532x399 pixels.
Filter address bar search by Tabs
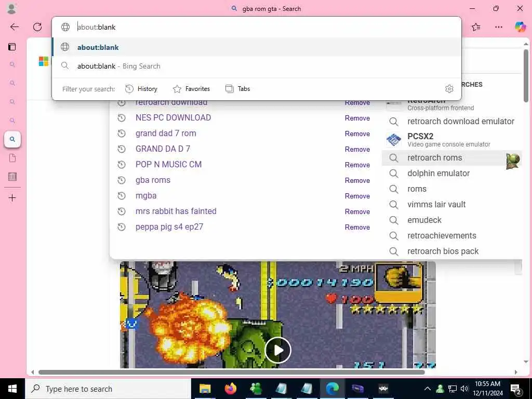click(238, 89)
